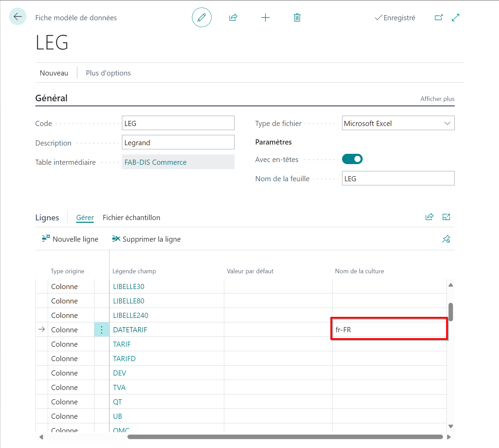The height and width of the screenshot is (448, 499).
Task: Open the Type de fichier dropdown
Action: click(x=398, y=123)
